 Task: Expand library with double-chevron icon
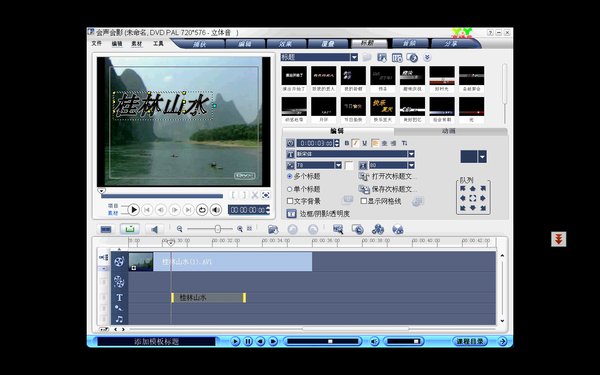(427, 57)
